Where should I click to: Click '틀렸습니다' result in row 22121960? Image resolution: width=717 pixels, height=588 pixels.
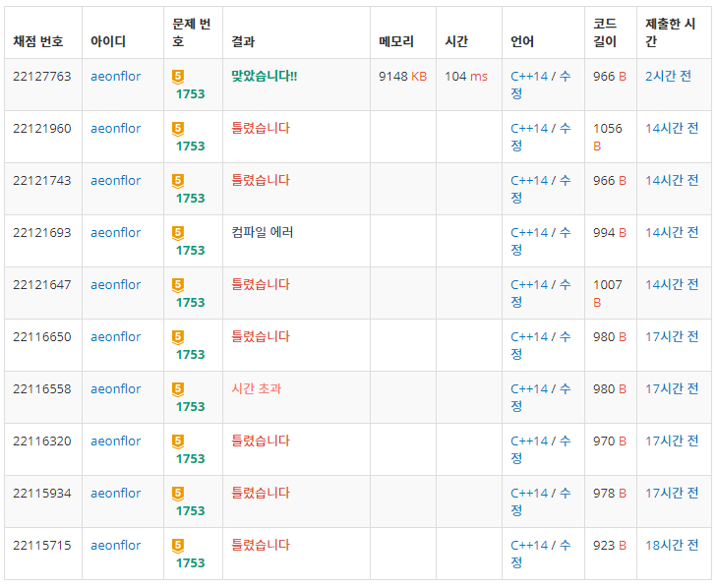(261, 129)
